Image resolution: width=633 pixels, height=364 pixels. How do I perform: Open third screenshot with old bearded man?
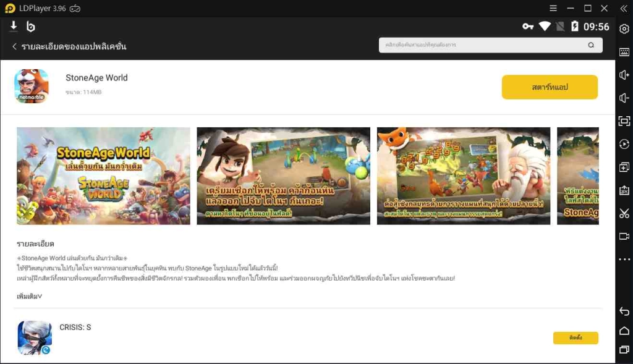click(464, 176)
